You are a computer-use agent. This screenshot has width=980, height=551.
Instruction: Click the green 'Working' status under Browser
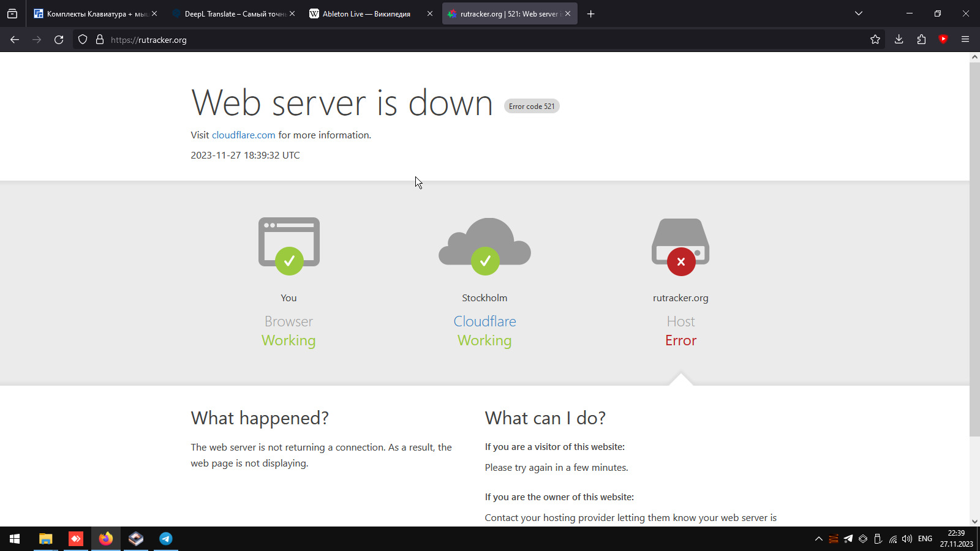288,340
